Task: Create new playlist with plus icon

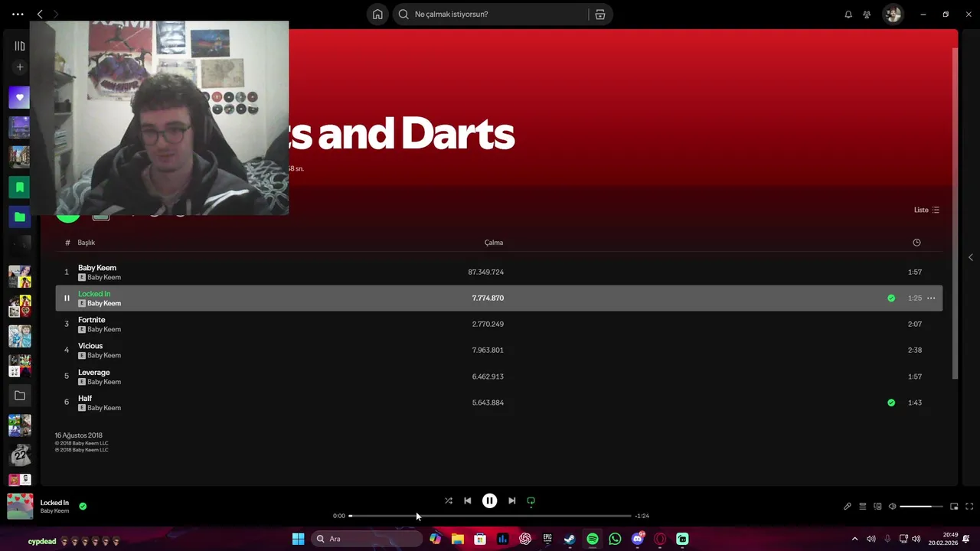Action: [x=20, y=67]
